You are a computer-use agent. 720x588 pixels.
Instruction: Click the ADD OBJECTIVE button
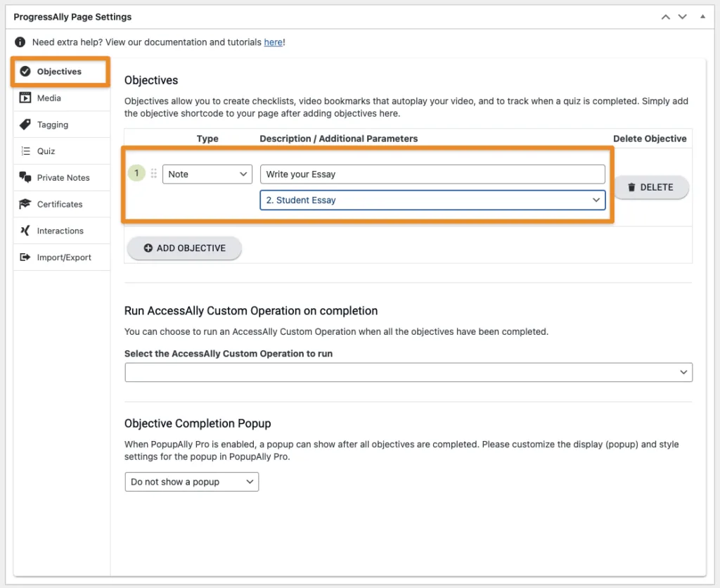[184, 248]
